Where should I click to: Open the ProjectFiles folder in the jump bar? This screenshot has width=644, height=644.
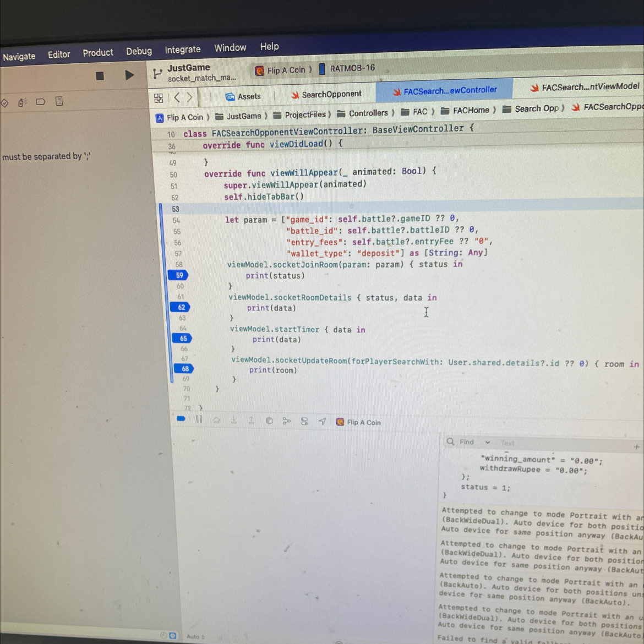(300, 114)
